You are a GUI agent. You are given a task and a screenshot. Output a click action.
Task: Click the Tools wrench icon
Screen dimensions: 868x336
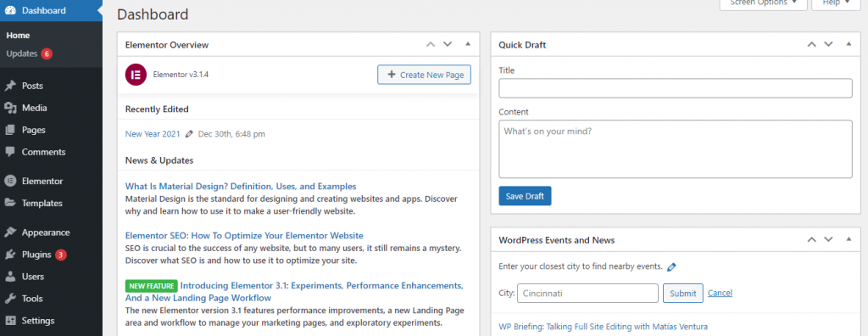10,299
